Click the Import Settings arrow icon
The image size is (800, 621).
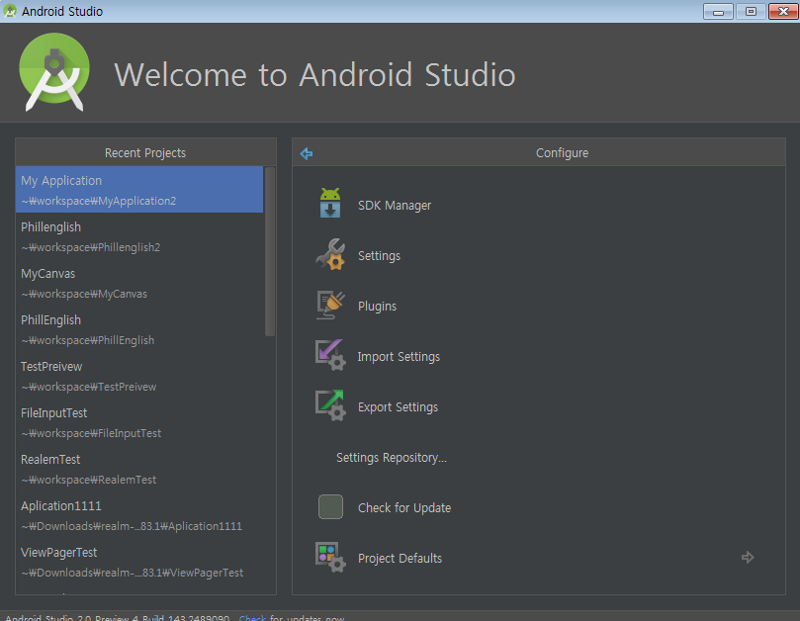coord(331,355)
